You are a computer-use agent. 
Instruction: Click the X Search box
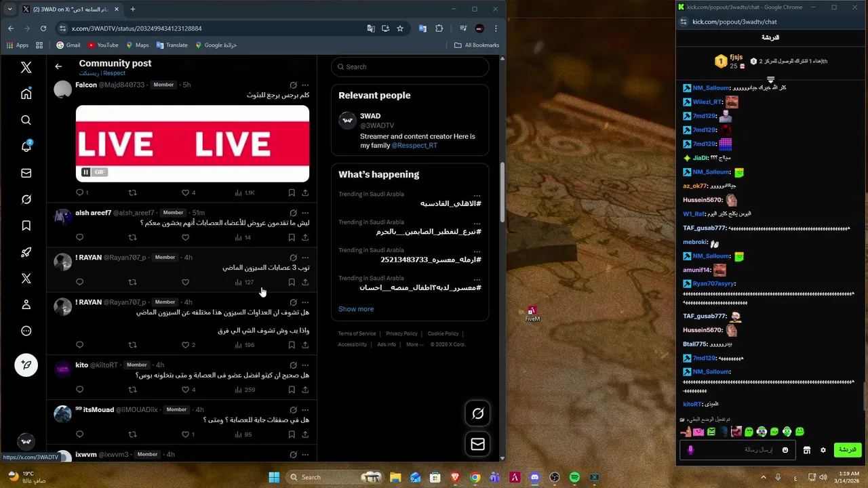point(410,66)
